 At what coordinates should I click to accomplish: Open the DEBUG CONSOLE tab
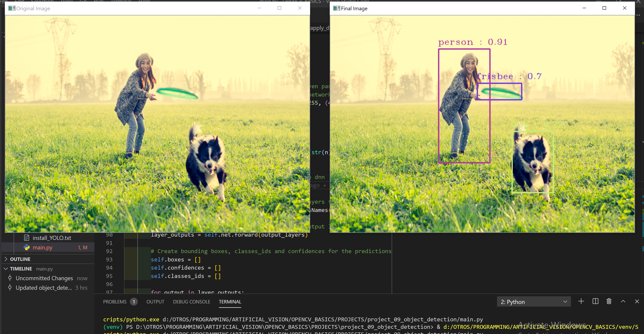[x=191, y=302]
